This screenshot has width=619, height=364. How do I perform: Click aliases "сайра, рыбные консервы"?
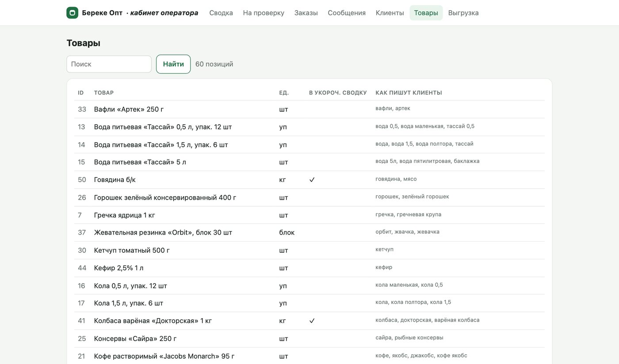409,338
